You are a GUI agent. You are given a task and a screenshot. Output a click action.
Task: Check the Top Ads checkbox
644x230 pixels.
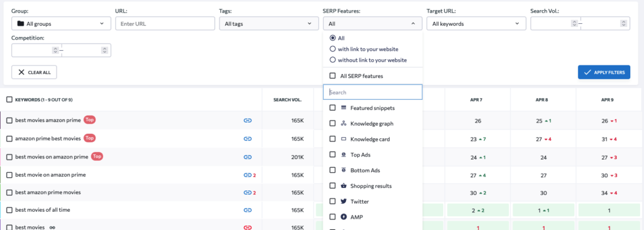[333, 155]
